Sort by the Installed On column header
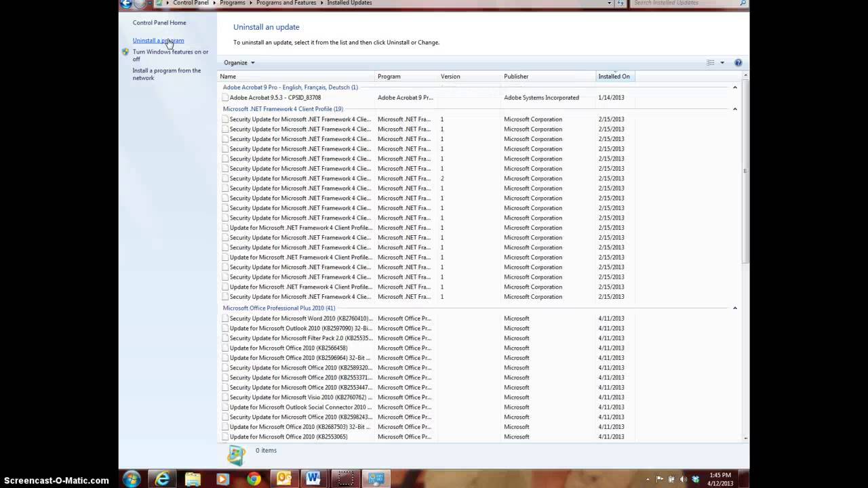This screenshot has width=868, height=488. point(614,77)
